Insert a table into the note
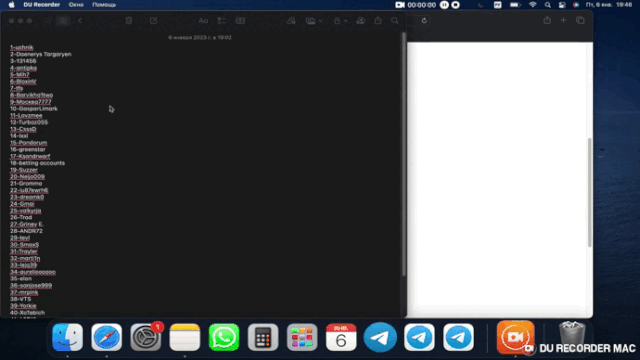 coord(240,20)
